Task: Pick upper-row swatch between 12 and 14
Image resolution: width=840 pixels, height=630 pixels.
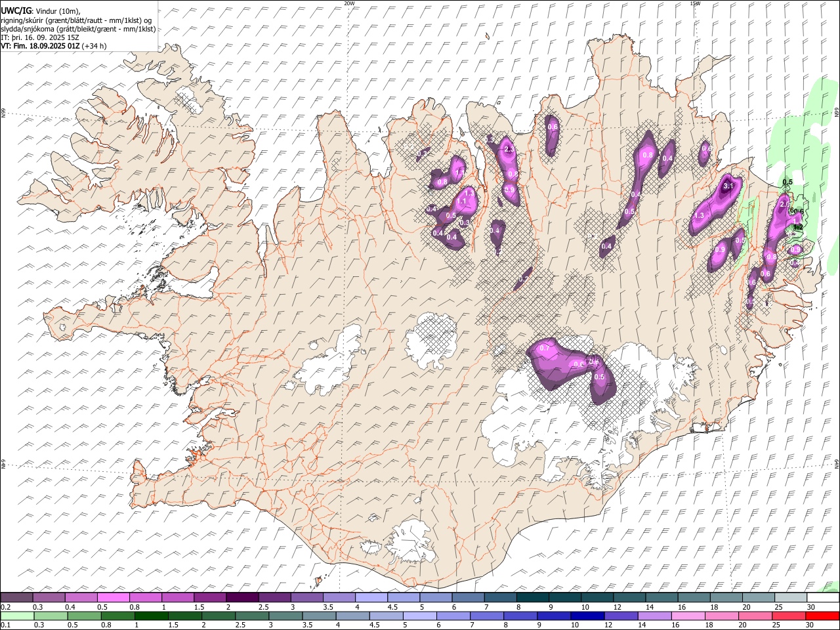Action: tap(630, 597)
